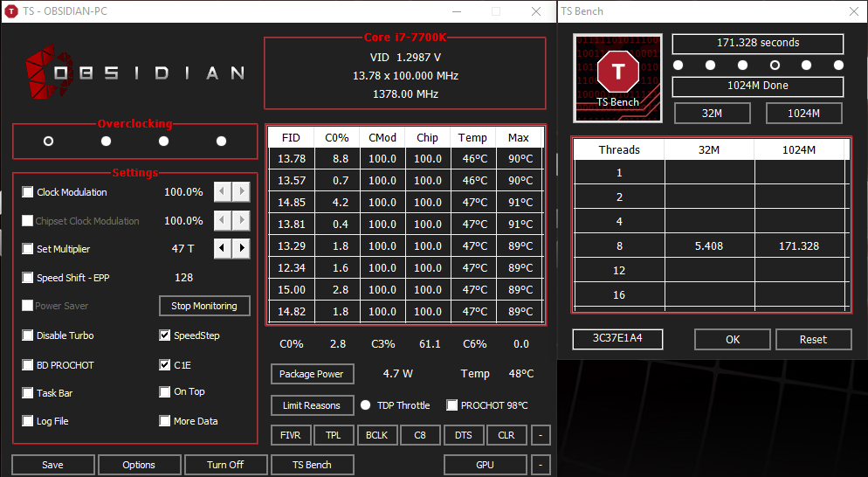Viewport: 868px width, 477px height.
Task: Open the BCLK button
Action: pyautogui.click(x=376, y=435)
